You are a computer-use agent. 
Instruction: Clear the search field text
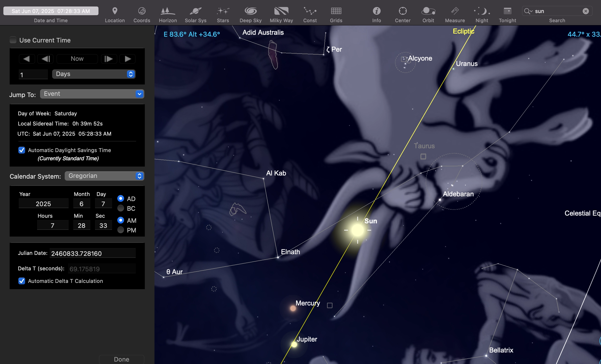click(585, 11)
